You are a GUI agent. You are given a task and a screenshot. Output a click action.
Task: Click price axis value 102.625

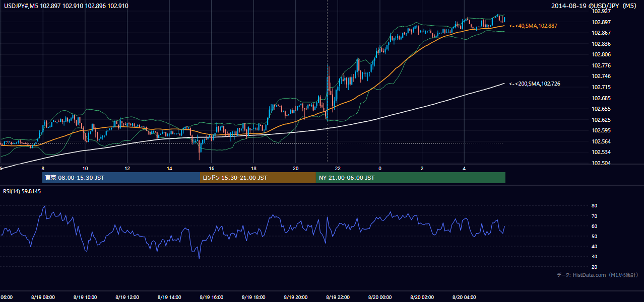pyautogui.click(x=601, y=120)
